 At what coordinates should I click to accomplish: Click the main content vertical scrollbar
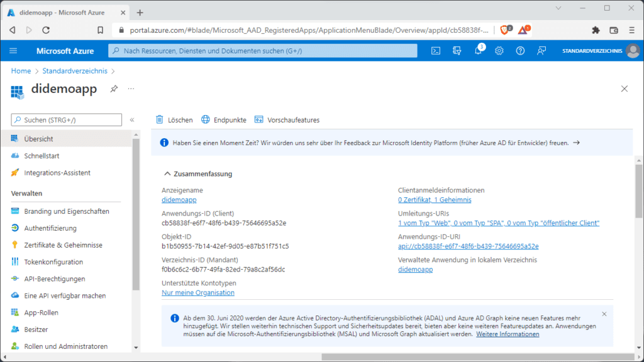pyautogui.click(x=639, y=191)
